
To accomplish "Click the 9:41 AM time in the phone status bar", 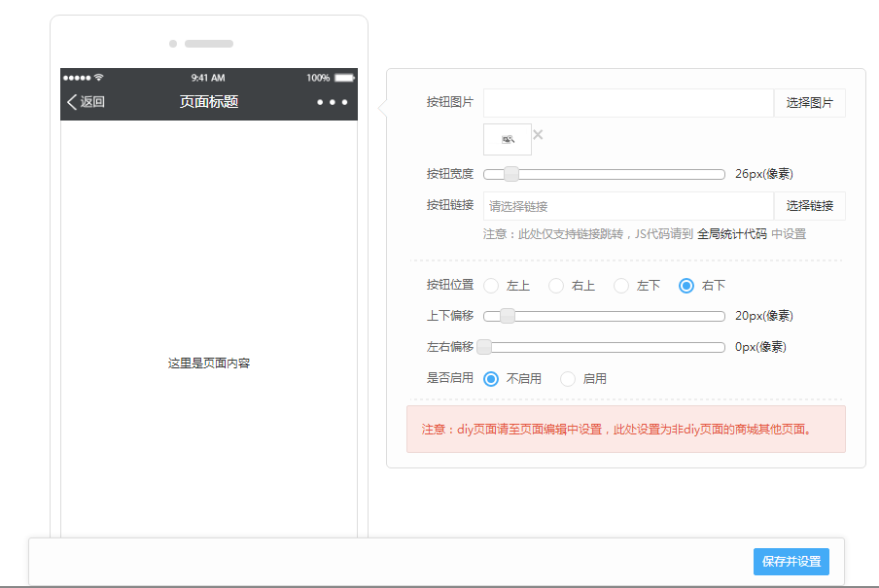I will pos(208,78).
